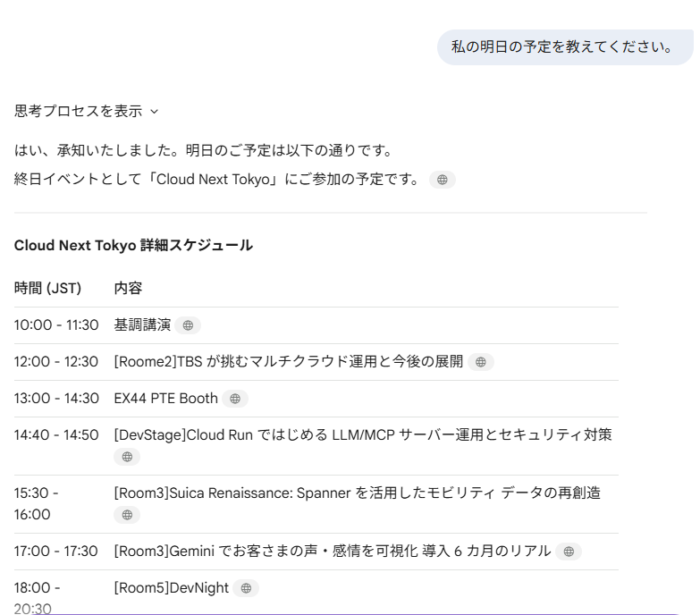This screenshot has height=615, width=700.
Task: Click the 14:40 - 14:50 time cell
Action: pyautogui.click(x=56, y=435)
